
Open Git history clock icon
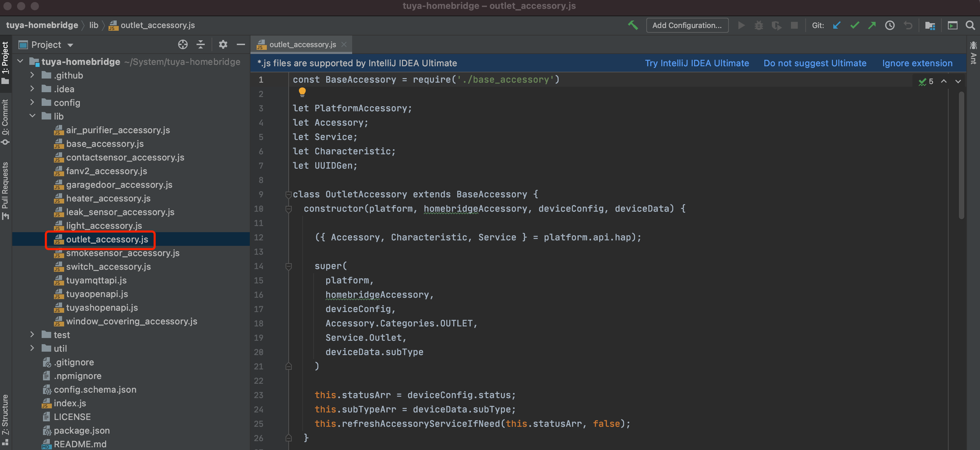click(x=890, y=26)
